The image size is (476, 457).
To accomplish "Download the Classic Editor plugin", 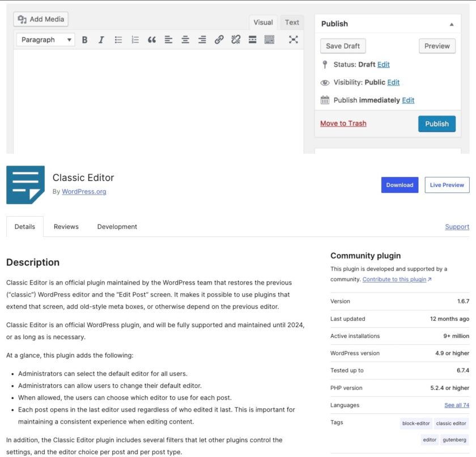I will tap(400, 185).
